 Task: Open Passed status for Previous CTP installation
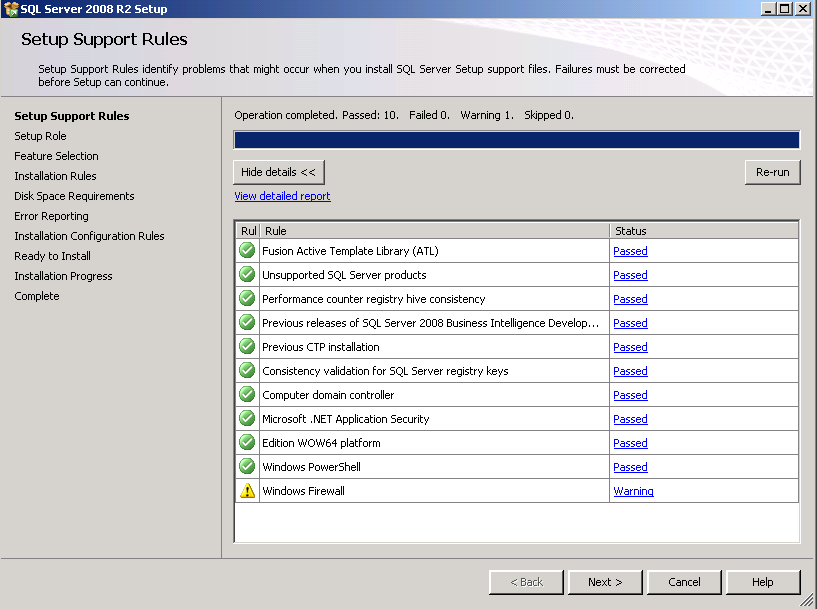pyautogui.click(x=630, y=347)
